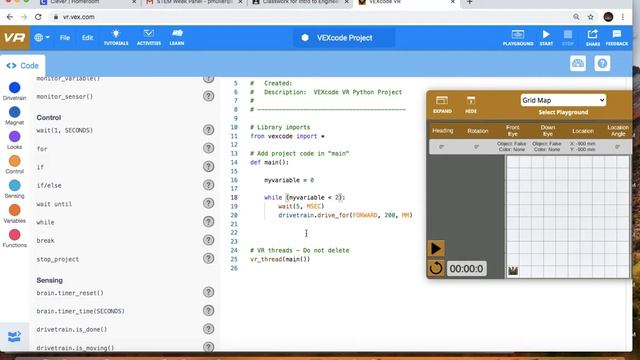Click the browser address bar vr.vex.com

pyautogui.click(x=79, y=17)
